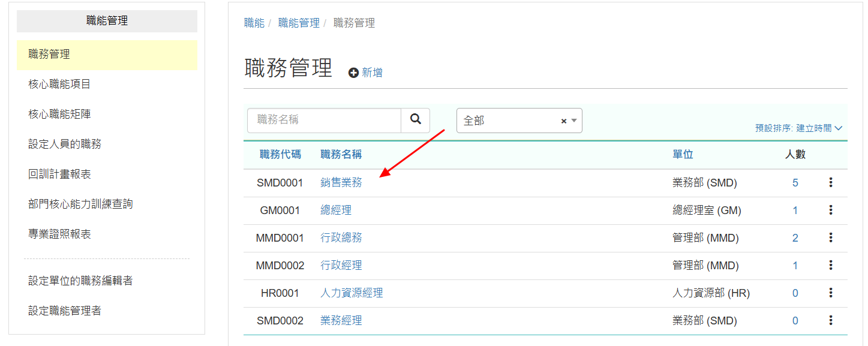
Task: Click job code MMD0001
Action: click(280, 238)
